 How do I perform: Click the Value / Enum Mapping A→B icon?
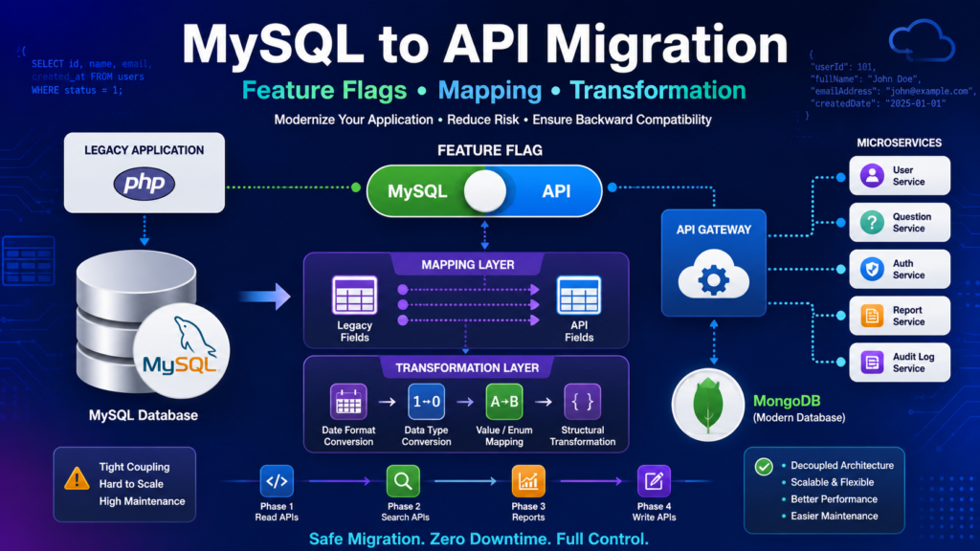coord(503,402)
